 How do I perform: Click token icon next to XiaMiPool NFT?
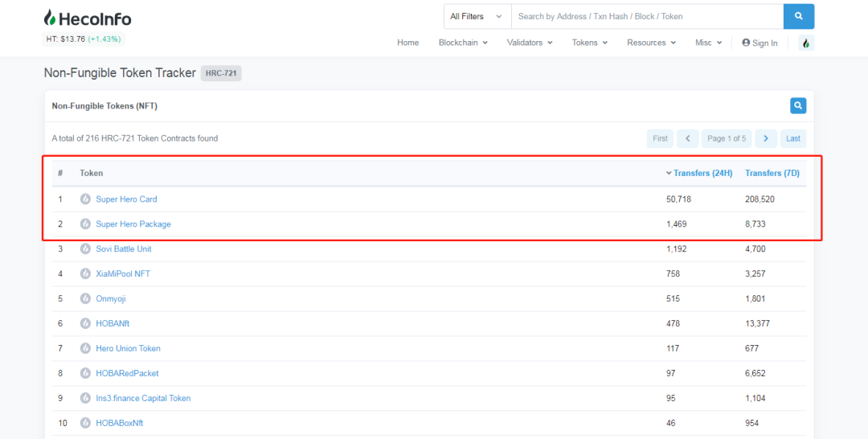[85, 273]
